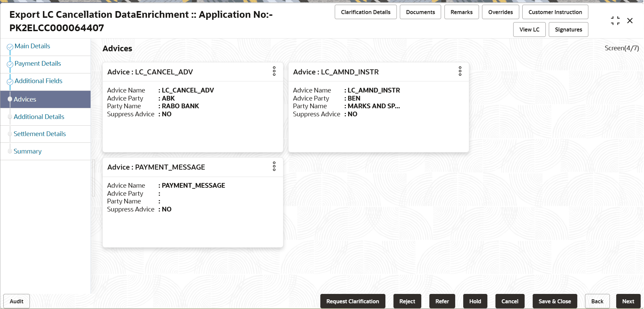Screen dimensions: 644x309
Task: Close the Export LC Cancellation dialog
Action: [630, 21]
